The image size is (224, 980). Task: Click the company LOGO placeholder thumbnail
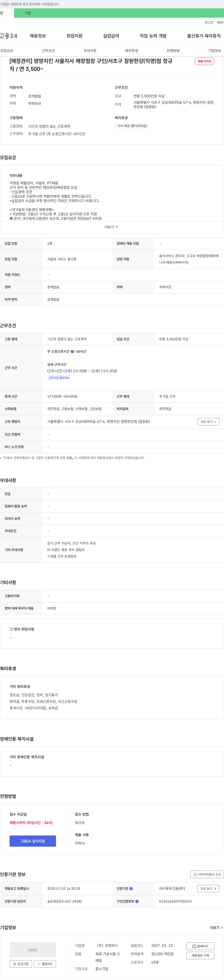(x=33, y=950)
